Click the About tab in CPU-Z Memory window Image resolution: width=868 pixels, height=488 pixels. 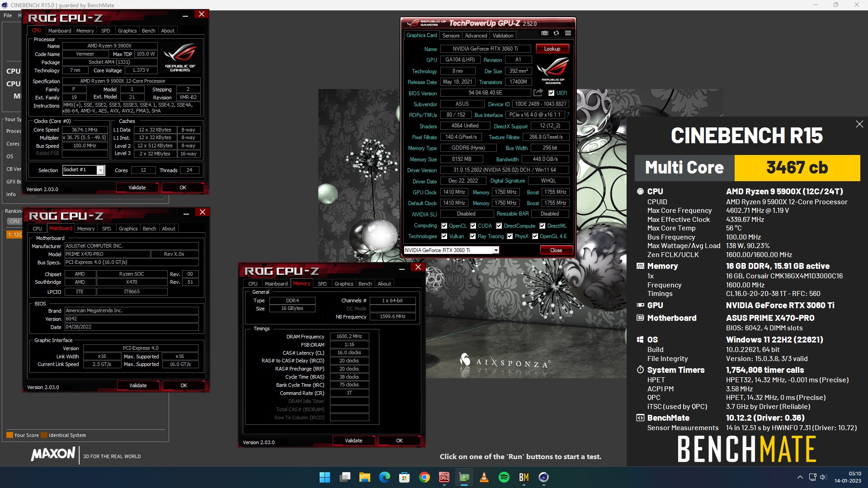pyautogui.click(x=384, y=284)
